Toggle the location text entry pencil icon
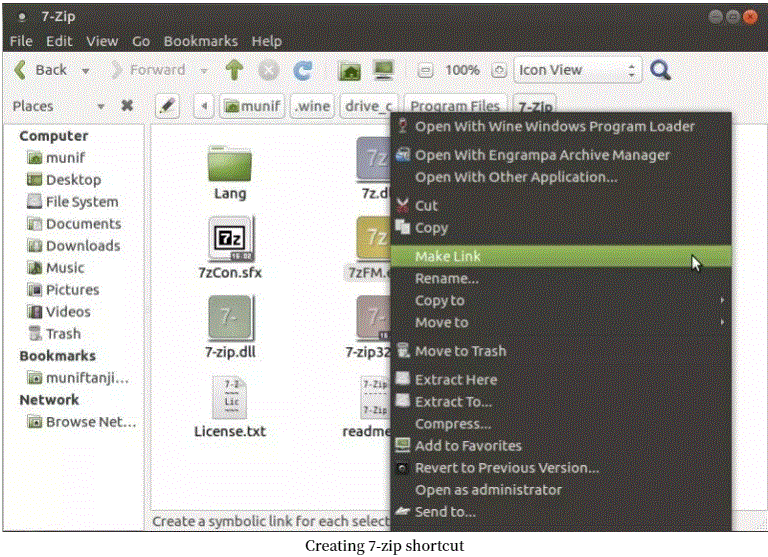Viewport: 768px width, 557px height. (167, 106)
